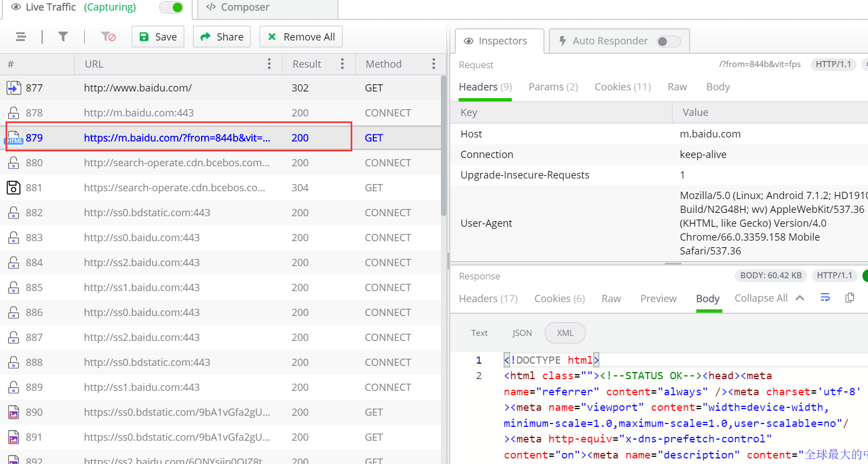This screenshot has width=868, height=464.
Task: Switch body view to Text format
Action: (479, 333)
